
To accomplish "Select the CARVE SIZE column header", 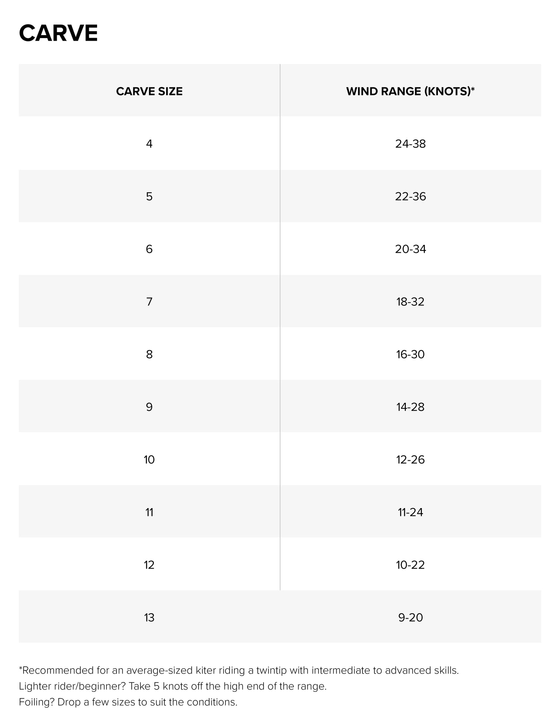I will [149, 91].
